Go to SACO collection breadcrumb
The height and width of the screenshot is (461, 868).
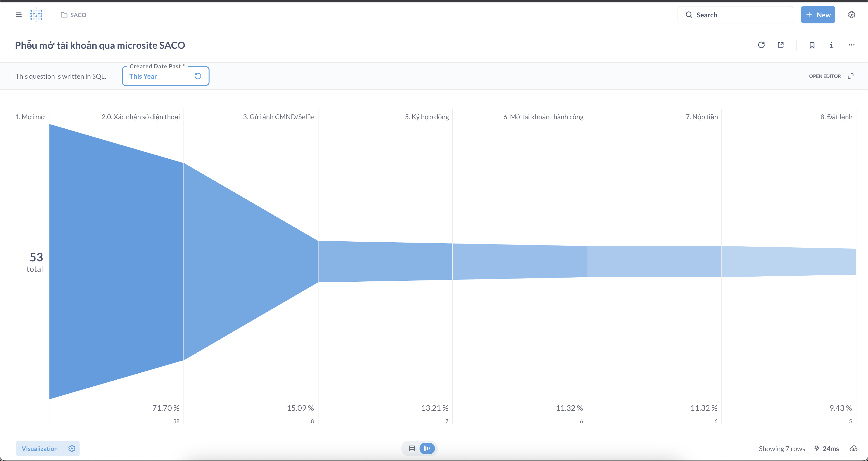(74, 15)
